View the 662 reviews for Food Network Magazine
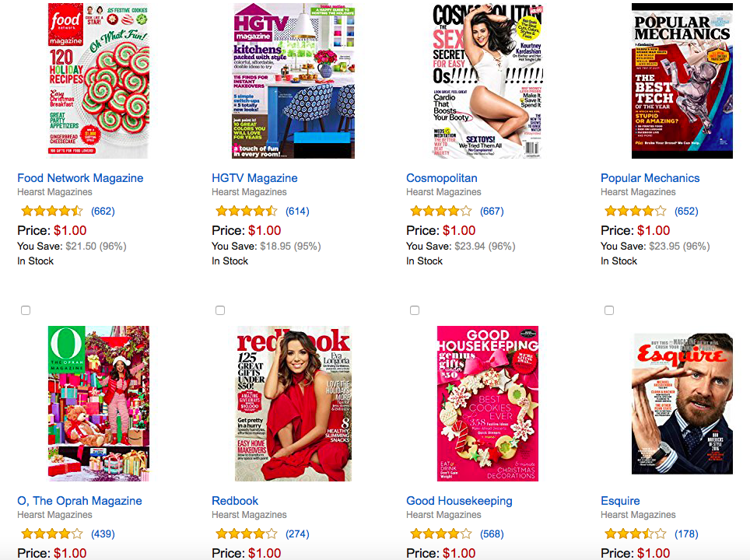This screenshot has height=560, width=750. tap(103, 211)
